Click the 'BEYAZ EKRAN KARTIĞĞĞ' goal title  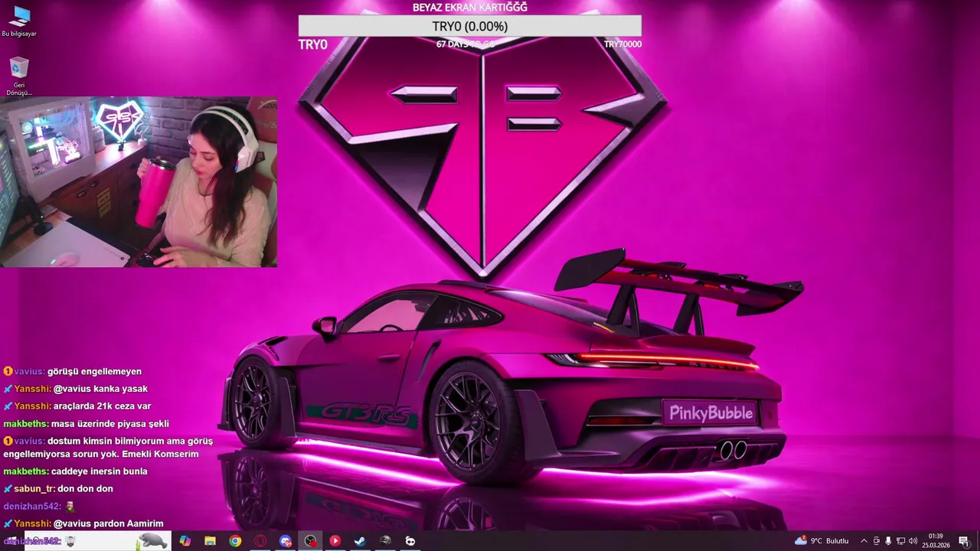point(470,8)
